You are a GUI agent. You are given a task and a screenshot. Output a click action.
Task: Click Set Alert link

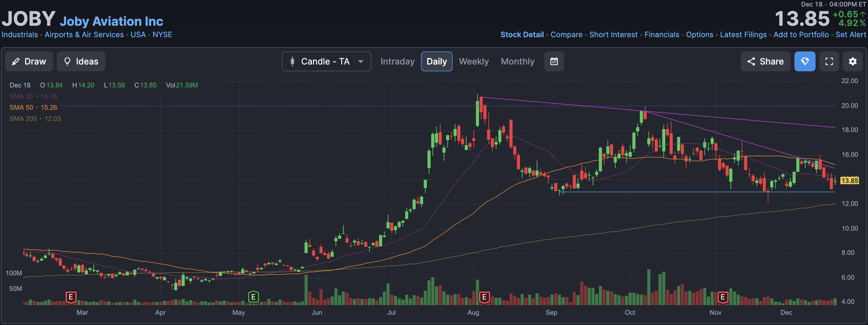tap(851, 35)
